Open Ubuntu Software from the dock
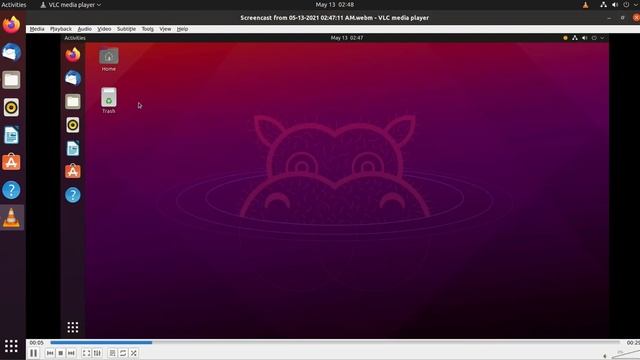Screen dimensions: 640x360 coord(11,162)
